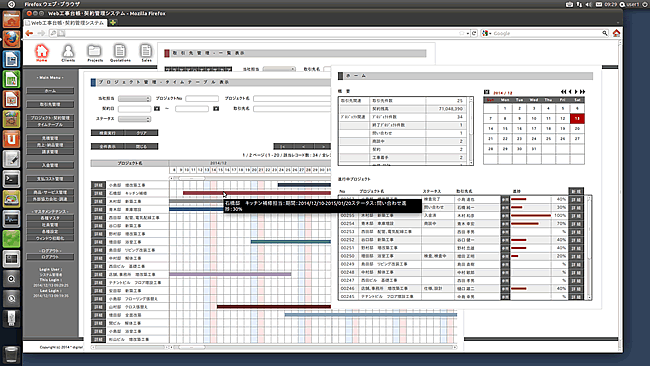Open the Quotations document icon

[x=120, y=53]
